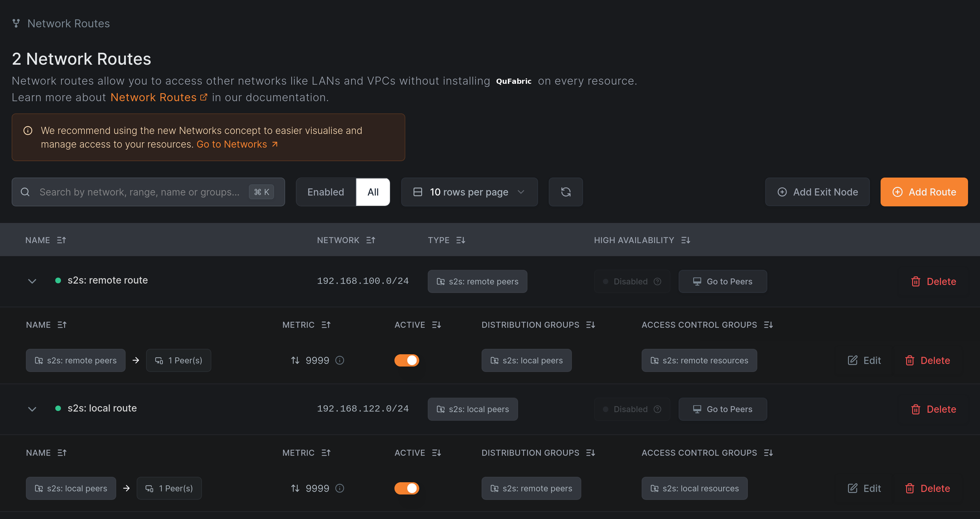Refresh the routes list
Screen dimensions: 980x519
566,192
